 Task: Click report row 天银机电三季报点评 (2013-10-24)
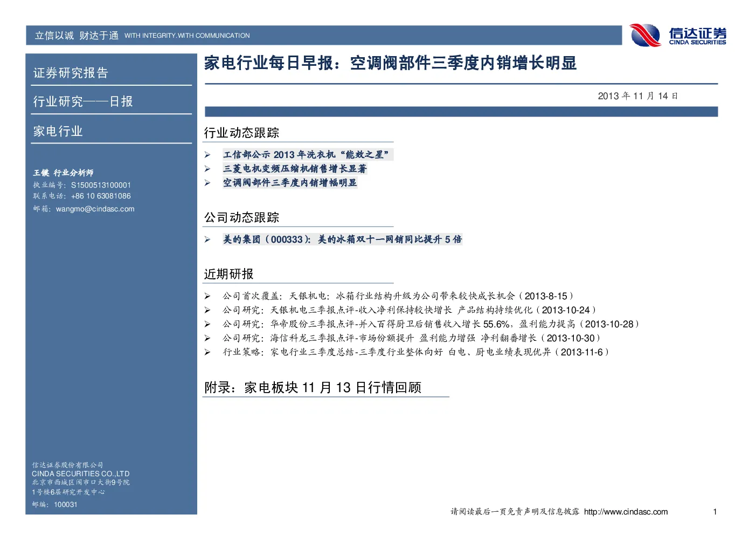pyautogui.click(x=410, y=310)
